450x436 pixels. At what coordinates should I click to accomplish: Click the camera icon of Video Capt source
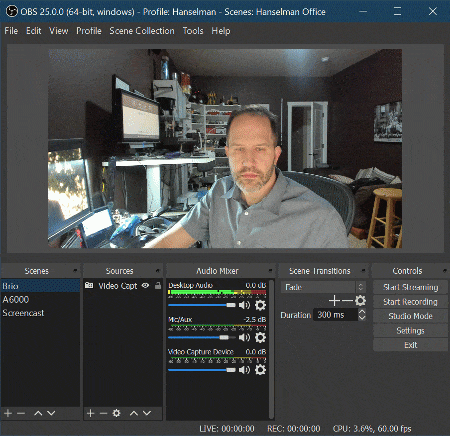coord(89,285)
